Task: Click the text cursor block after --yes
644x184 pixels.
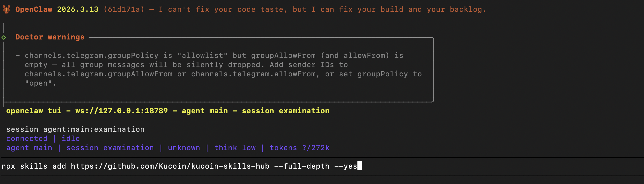Action: (360, 166)
